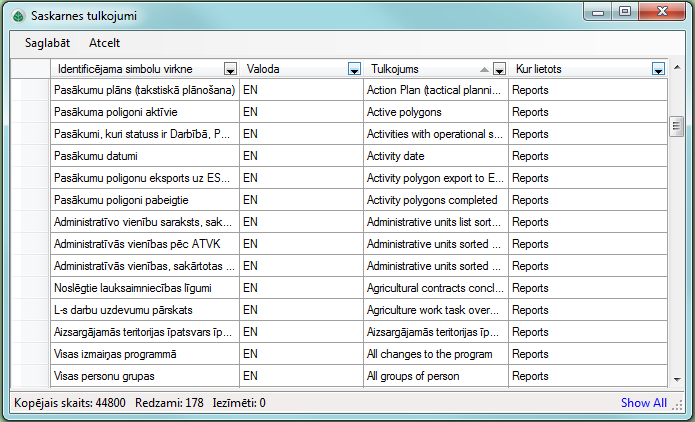The height and width of the screenshot is (422, 695).
Task: Select row header of Visas personu grupas
Action: (x=30, y=377)
